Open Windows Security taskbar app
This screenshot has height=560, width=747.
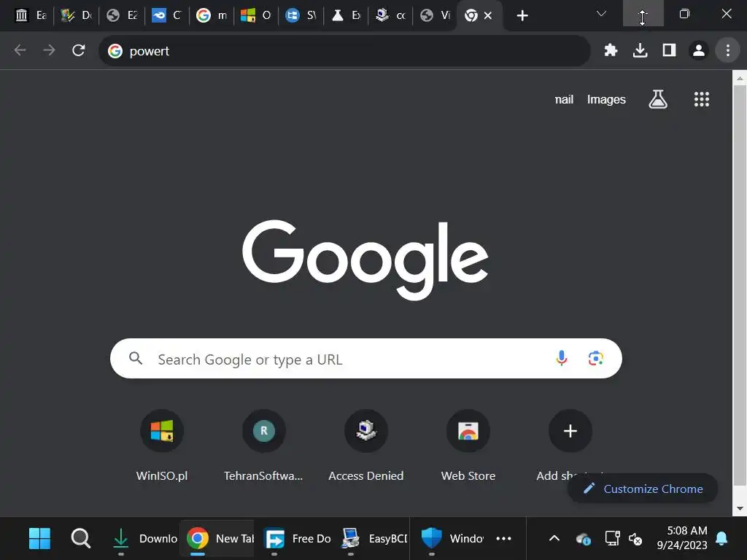point(452,539)
